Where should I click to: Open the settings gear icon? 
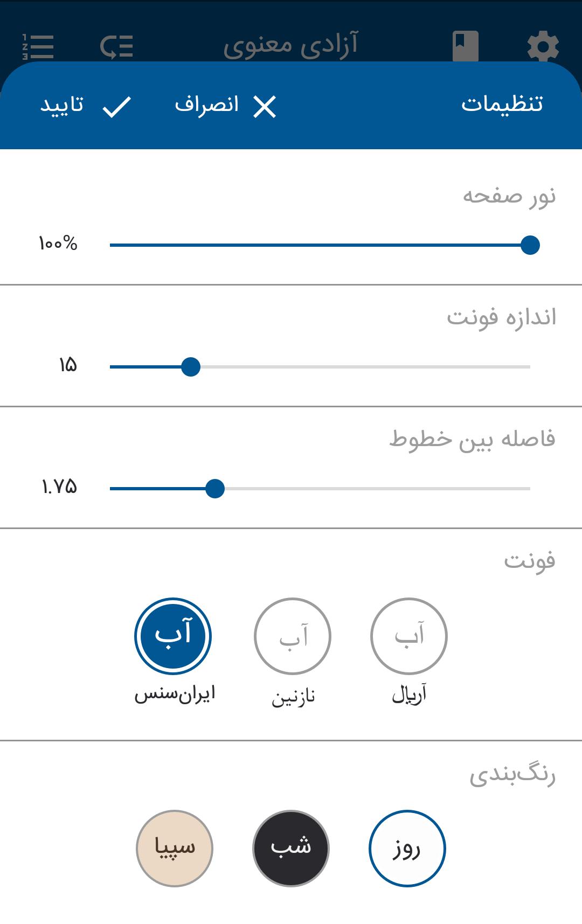tap(543, 46)
